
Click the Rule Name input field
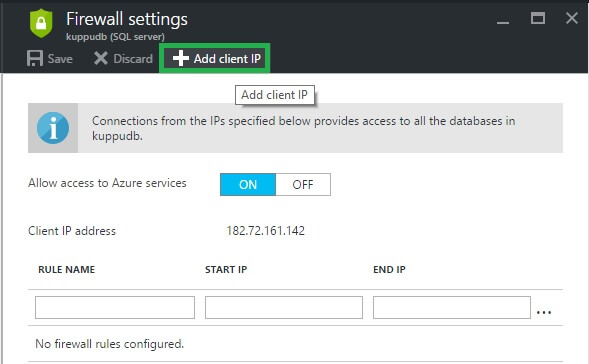click(115, 307)
